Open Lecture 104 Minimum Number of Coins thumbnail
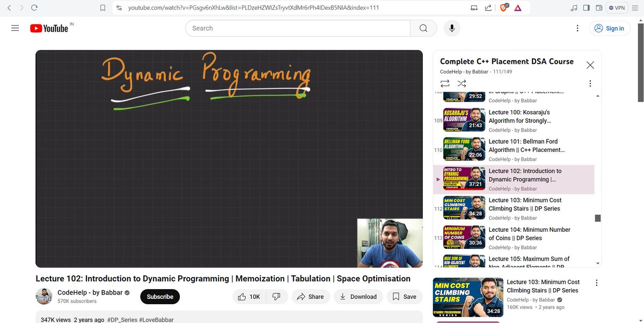 pos(464,238)
